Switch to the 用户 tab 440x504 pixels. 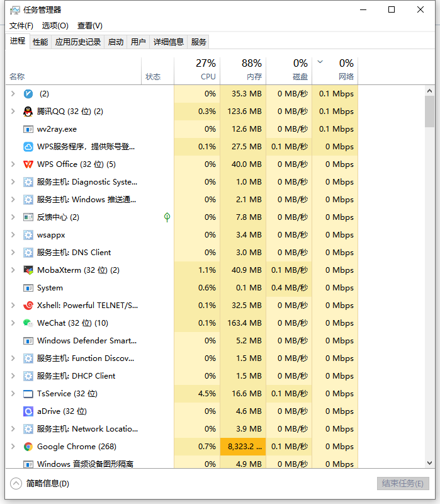(138, 42)
